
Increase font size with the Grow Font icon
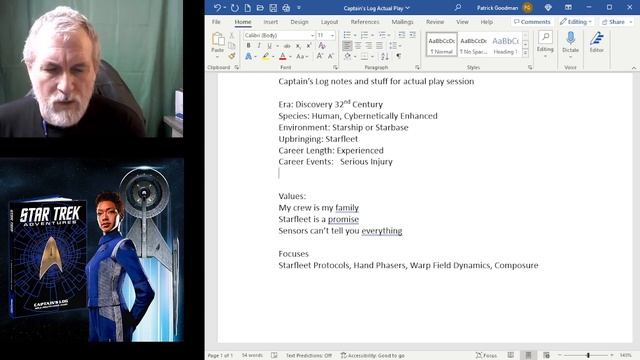point(320,56)
